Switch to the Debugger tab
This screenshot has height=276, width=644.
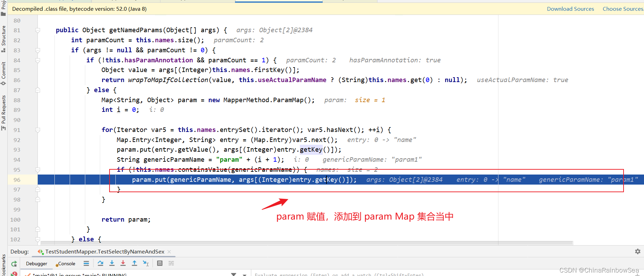(x=36, y=264)
